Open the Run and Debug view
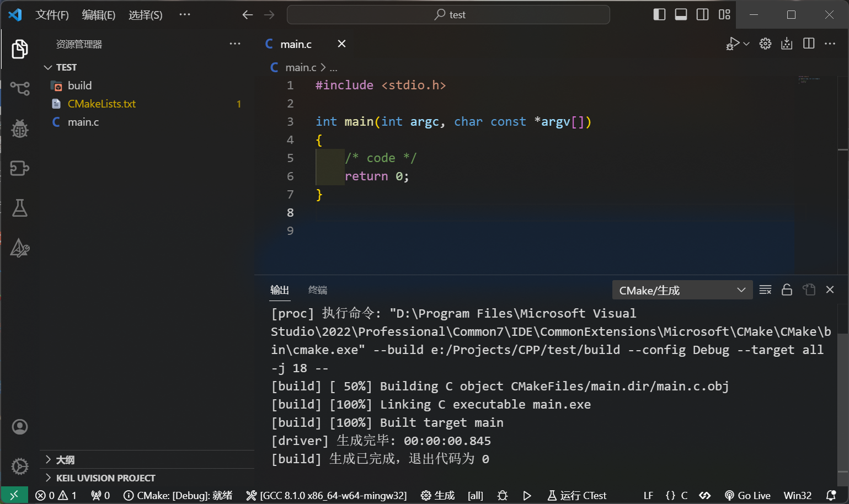Image resolution: width=849 pixels, height=504 pixels. tap(20, 128)
